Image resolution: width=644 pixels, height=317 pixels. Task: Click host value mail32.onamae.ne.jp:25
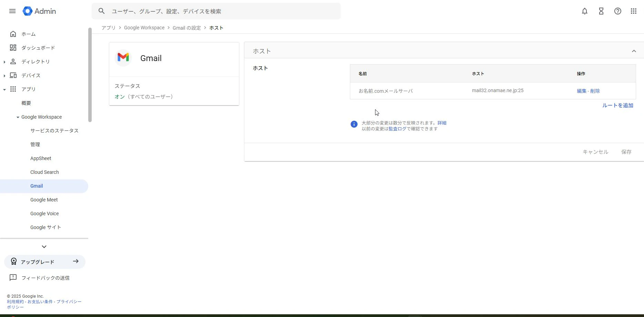497,90
